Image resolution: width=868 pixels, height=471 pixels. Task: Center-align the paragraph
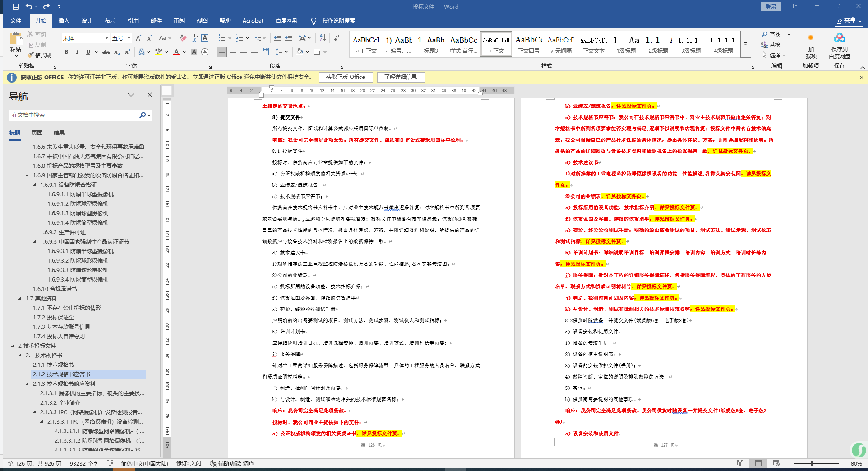click(x=233, y=52)
